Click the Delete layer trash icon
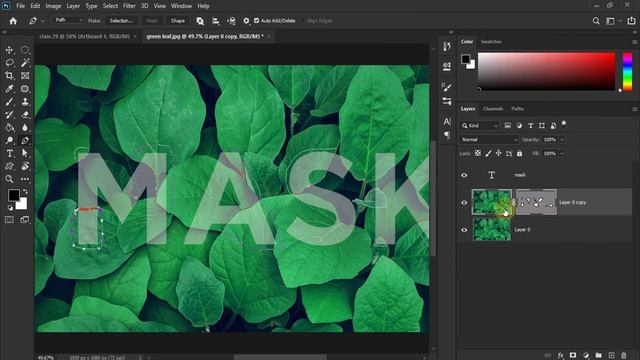 pyautogui.click(x=623, y=356)
